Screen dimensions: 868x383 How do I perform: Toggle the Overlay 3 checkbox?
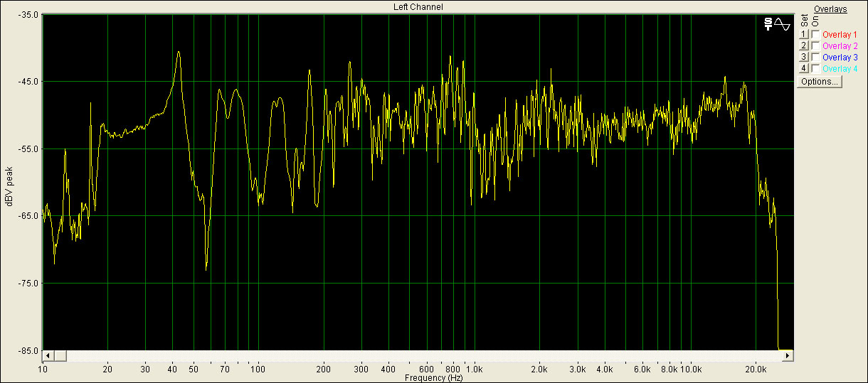click(x=815, y=57)
